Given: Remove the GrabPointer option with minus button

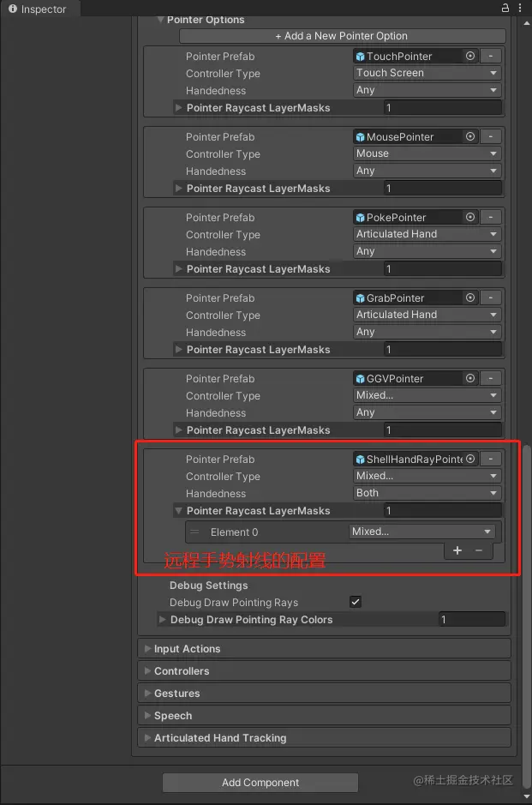Looking at the screenshot, I should (491, 297).
